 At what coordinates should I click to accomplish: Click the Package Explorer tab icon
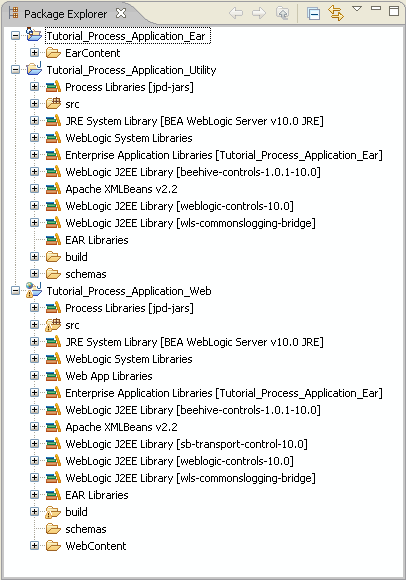pos(14,13)
